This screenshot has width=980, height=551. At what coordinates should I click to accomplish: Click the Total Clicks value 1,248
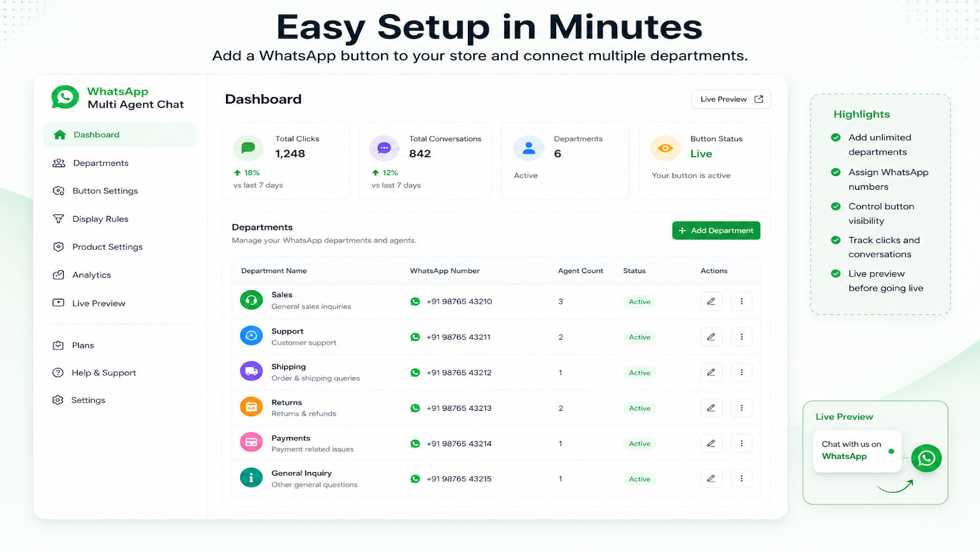290,154
